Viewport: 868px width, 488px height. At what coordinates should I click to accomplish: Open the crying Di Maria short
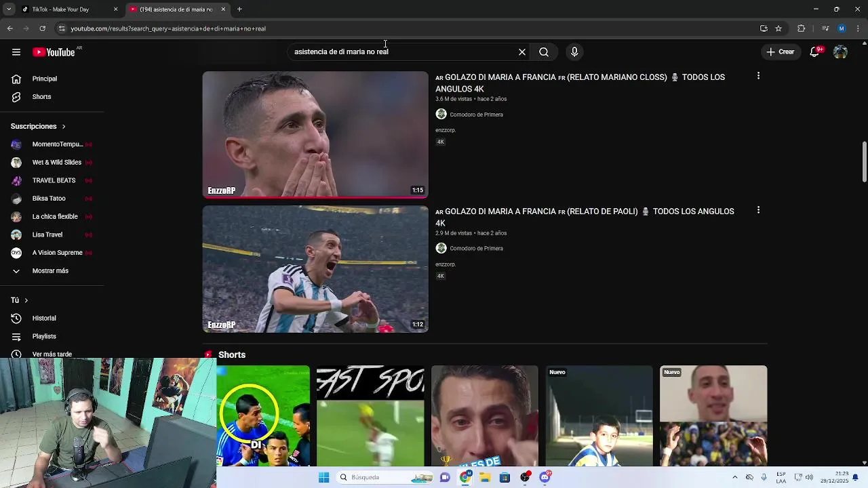(485, 416)
